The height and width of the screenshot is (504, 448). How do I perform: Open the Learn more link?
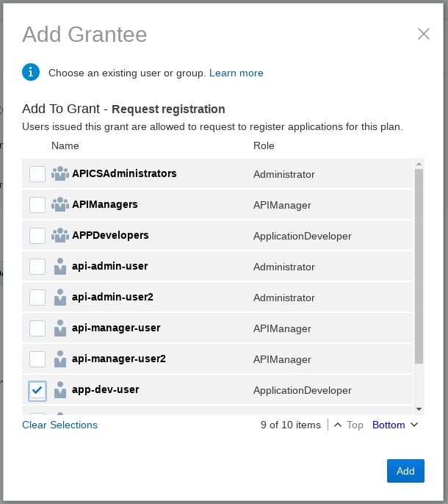tap(236, 73)
